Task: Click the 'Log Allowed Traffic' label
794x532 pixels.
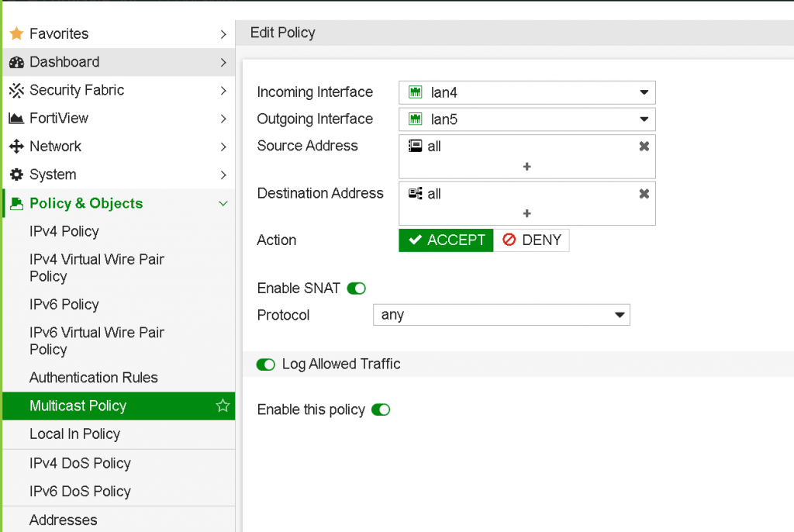Action: click(341, 364)
